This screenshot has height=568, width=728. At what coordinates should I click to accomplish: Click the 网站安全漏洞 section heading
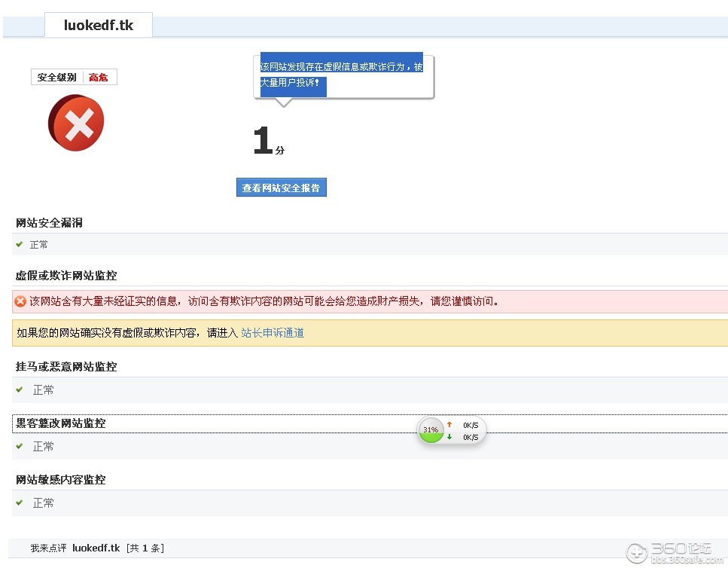49,222
